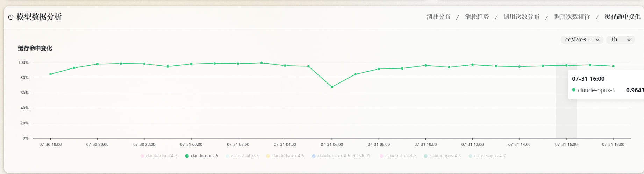Click the first data point at 07-30 18:00
644x174 pixels.
pos(51,74)
